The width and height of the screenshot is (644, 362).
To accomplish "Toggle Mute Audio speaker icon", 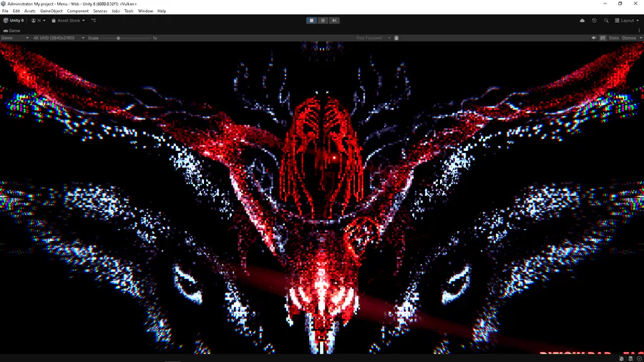I will point(594,38).
